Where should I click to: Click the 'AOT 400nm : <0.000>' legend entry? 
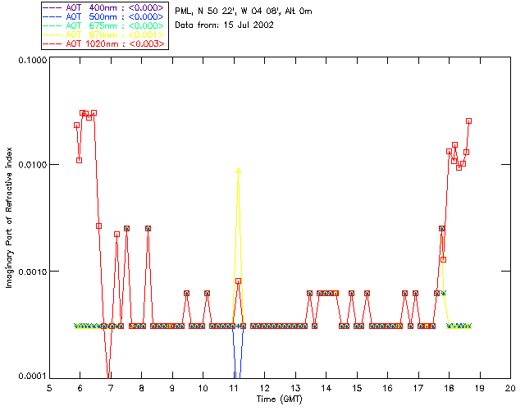(x=104, y=7)
